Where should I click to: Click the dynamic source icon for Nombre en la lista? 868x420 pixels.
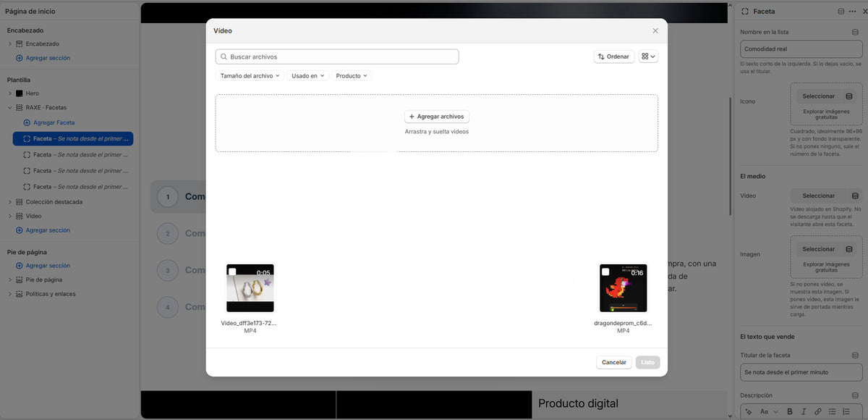click(855, 32)
